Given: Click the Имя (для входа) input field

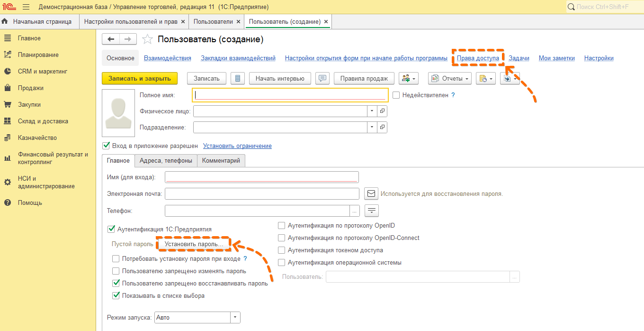Looking at the screenshot, I should pos(261,177).
